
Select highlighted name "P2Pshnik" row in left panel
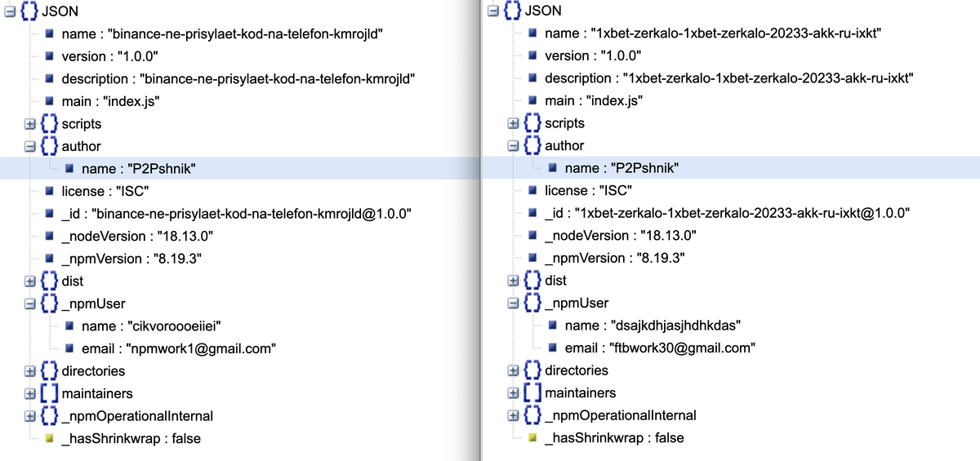click(x=240, y=169)
